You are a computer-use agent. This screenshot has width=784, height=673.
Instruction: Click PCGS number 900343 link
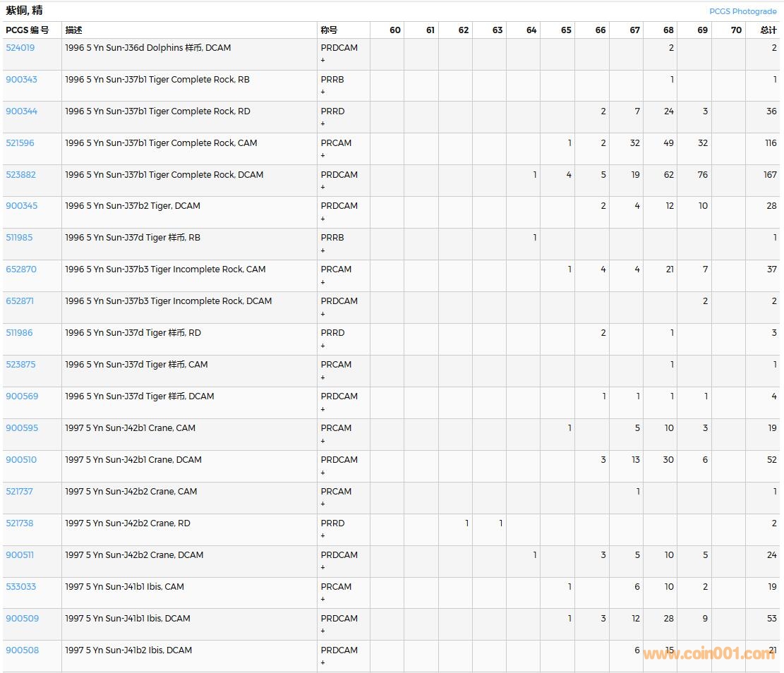21,80
